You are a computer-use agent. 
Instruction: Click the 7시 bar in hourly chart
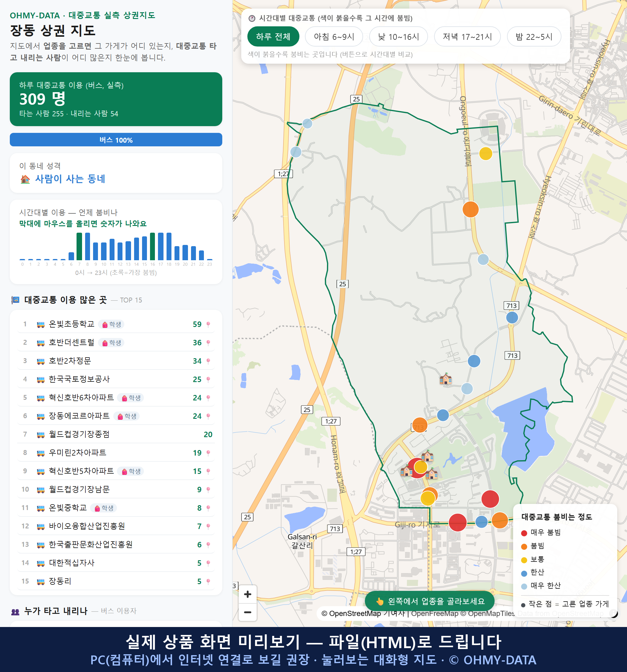click(79, 246)
